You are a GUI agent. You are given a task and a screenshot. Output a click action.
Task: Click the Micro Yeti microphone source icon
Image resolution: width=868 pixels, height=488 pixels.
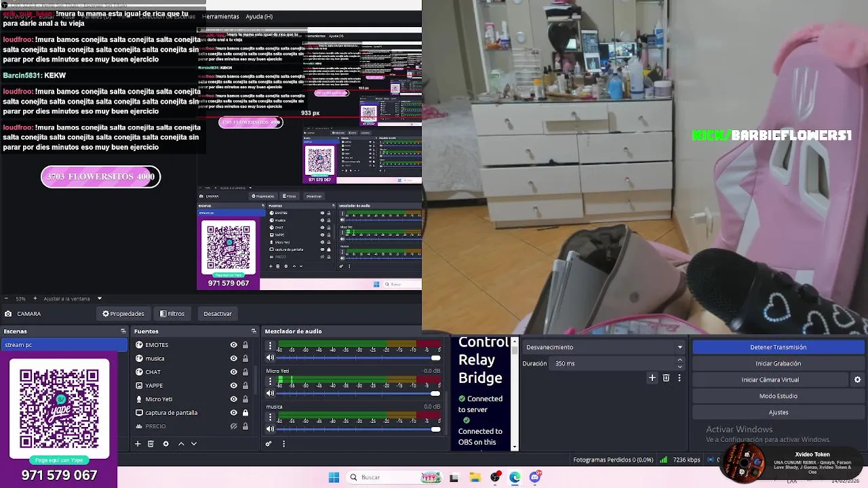coord(139,399)
